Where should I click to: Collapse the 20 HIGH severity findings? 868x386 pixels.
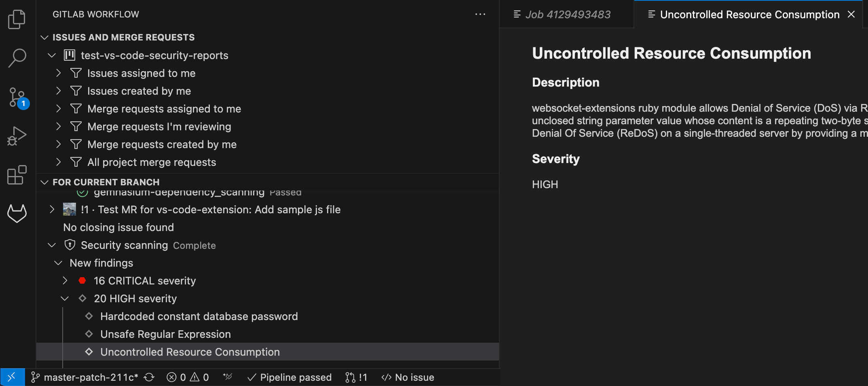[65, 299]
